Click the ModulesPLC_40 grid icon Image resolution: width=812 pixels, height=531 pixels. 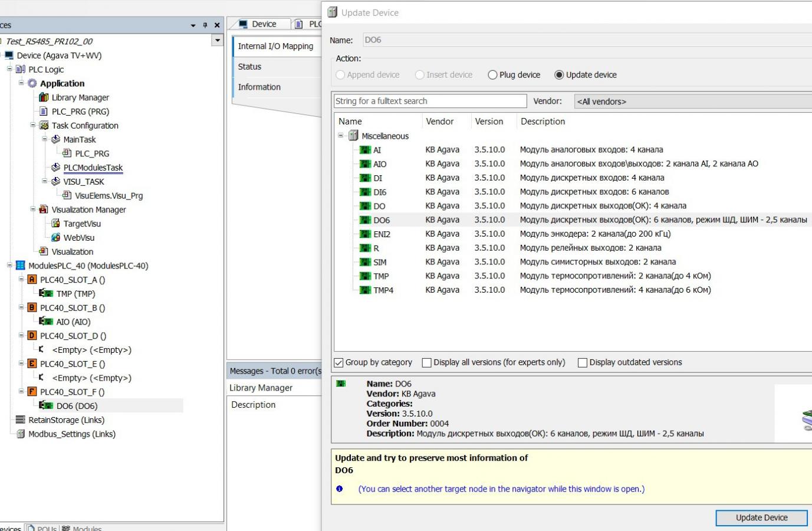click(21, 265)
